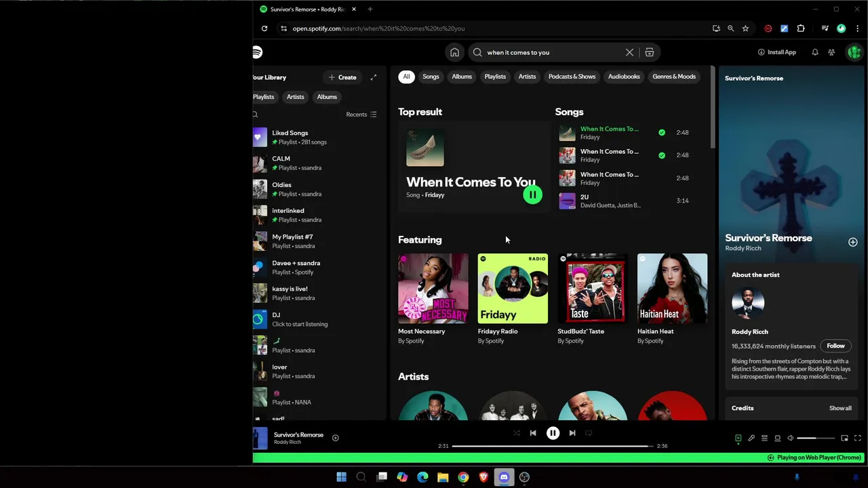Open the Browse icon beside search box
868x488 pixels.
tap(649, 52)
